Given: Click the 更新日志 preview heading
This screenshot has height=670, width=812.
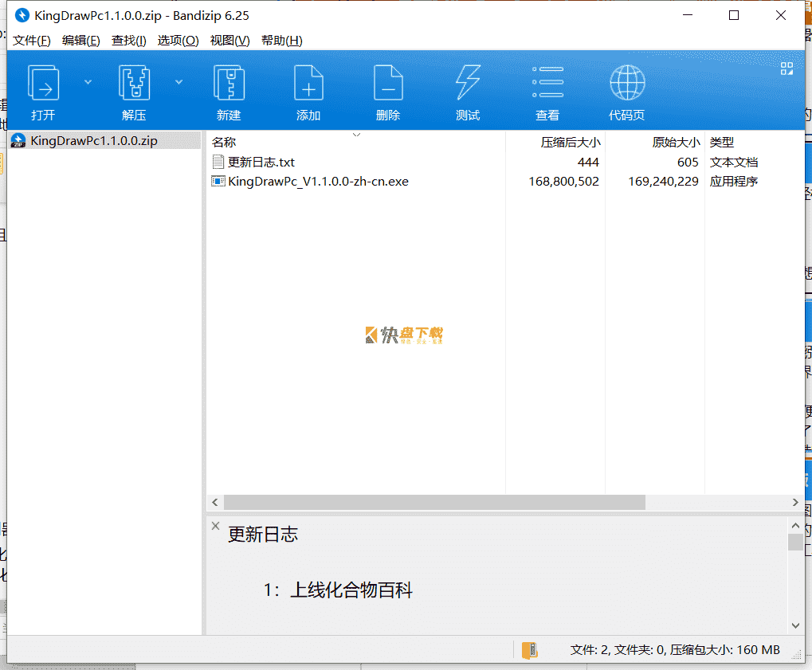Looking at the screenshot, I should click(x=263, y=535).
